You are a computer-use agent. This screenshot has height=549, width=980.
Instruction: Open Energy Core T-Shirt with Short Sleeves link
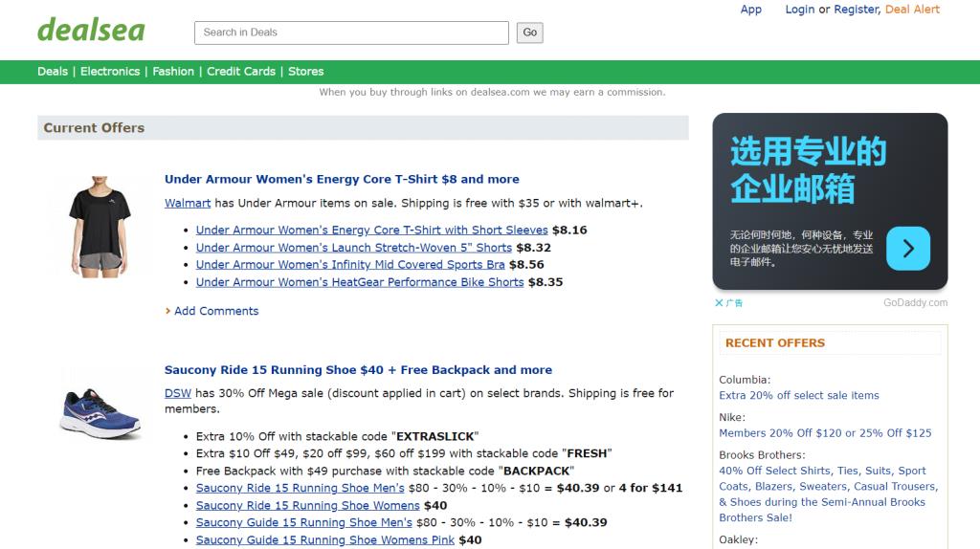pyautogui.click(x=372, y=230)
